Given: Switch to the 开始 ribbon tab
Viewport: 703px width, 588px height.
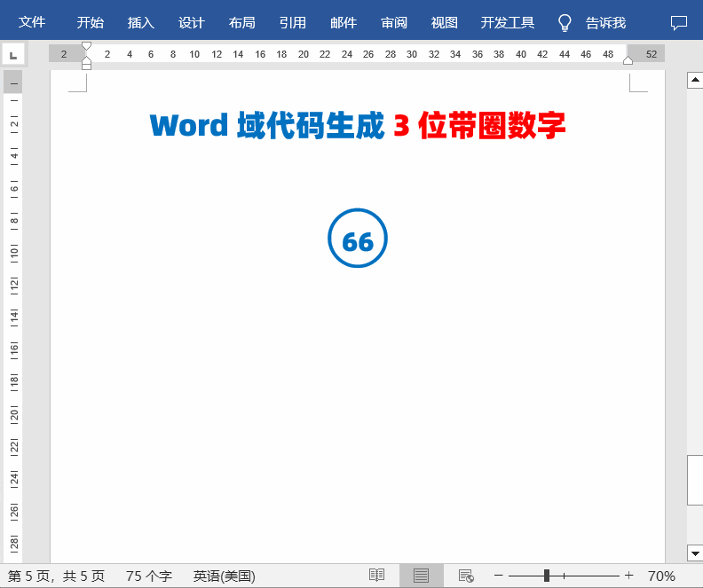Looking at the screenshot, I should [x=91, y=22].
